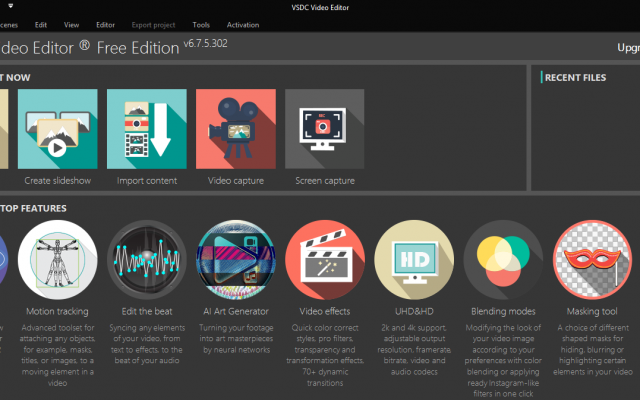Click the Screen capture label
Viewport: 640px width, 400px height.
pos(325,180)
